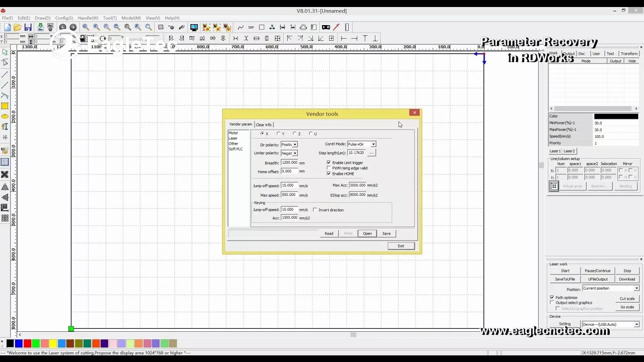
Task: Select the line drawing tool
Action: [5, 74]
